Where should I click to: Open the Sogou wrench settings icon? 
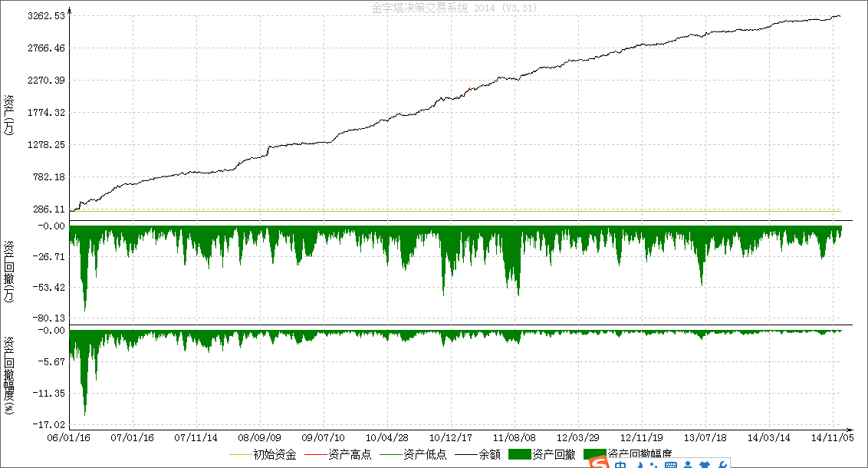pyautogui.click(x=722, y=464)
